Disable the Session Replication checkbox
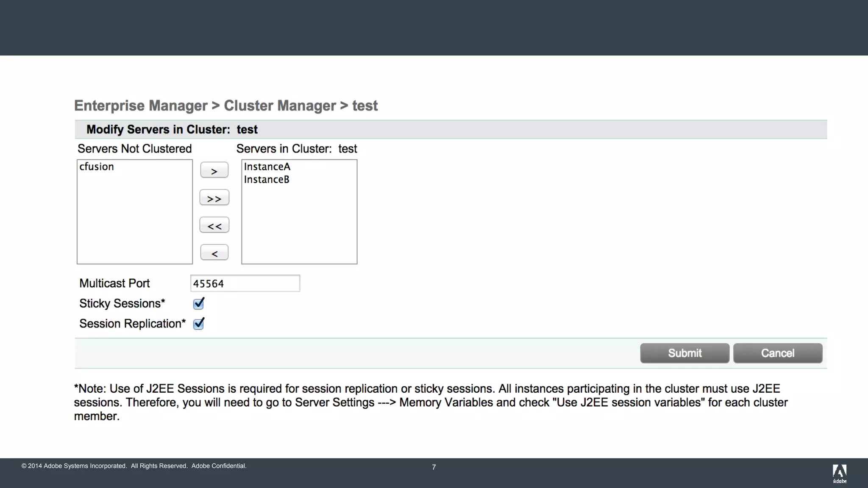 (198, 324)
